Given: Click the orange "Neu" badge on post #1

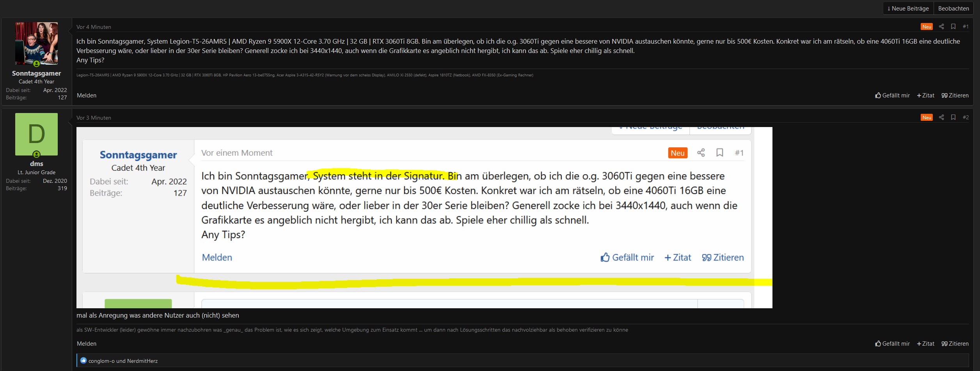Looking at the screenshot, I should click(x=927, y=26).
